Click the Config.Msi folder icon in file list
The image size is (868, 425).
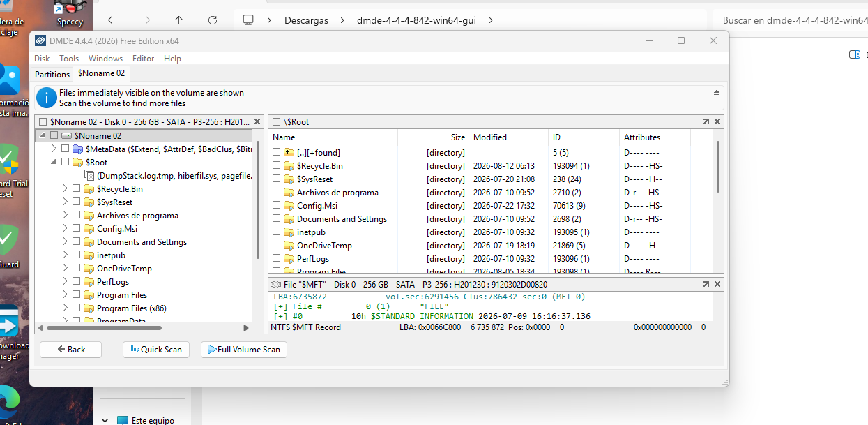point(289,205)
